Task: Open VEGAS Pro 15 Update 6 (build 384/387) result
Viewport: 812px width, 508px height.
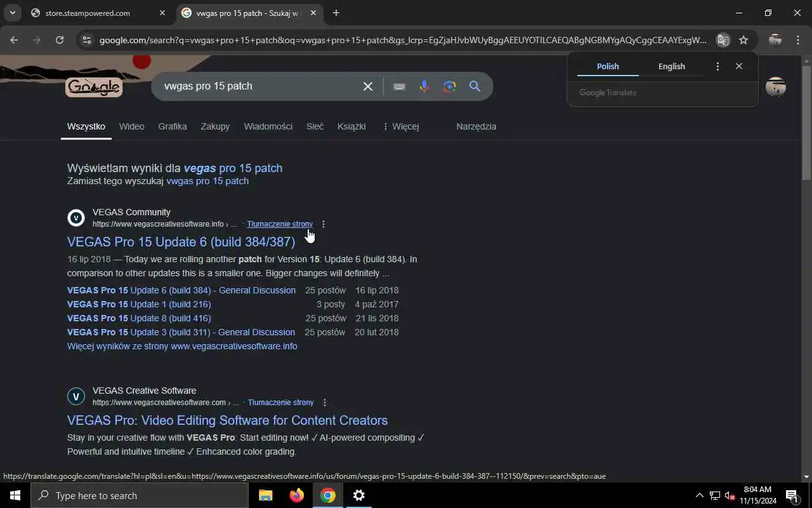Action: pos(181,242)
